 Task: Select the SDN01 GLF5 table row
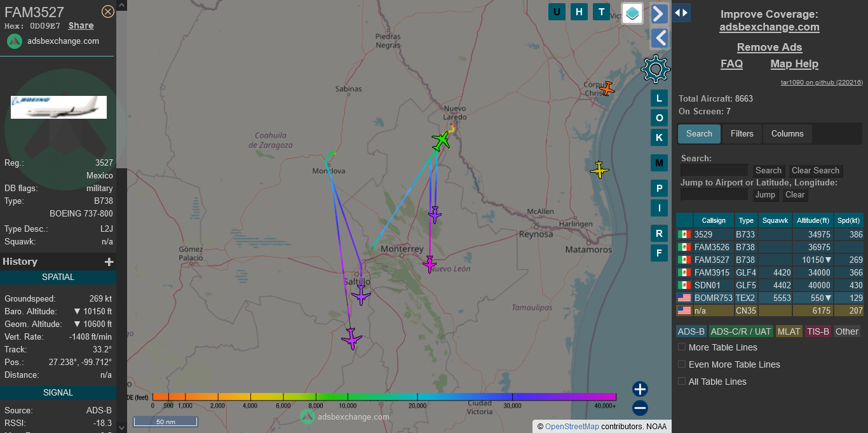point(770,285)
